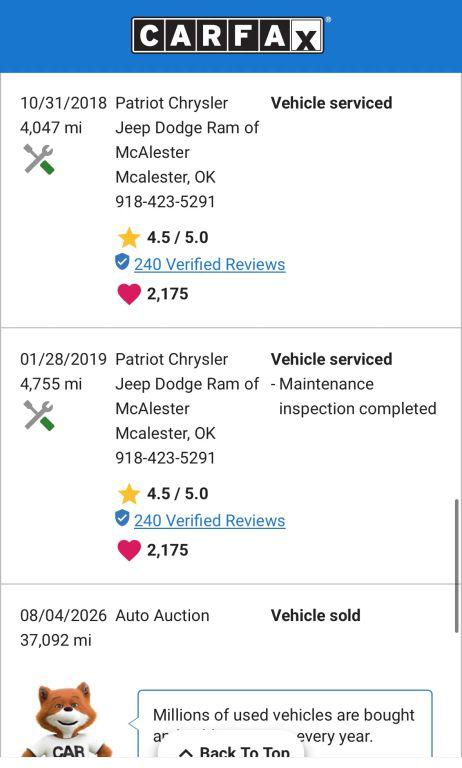Click the up chevron on Back To Top
Viewport: 462px width, 768px height.
[186, 753]
